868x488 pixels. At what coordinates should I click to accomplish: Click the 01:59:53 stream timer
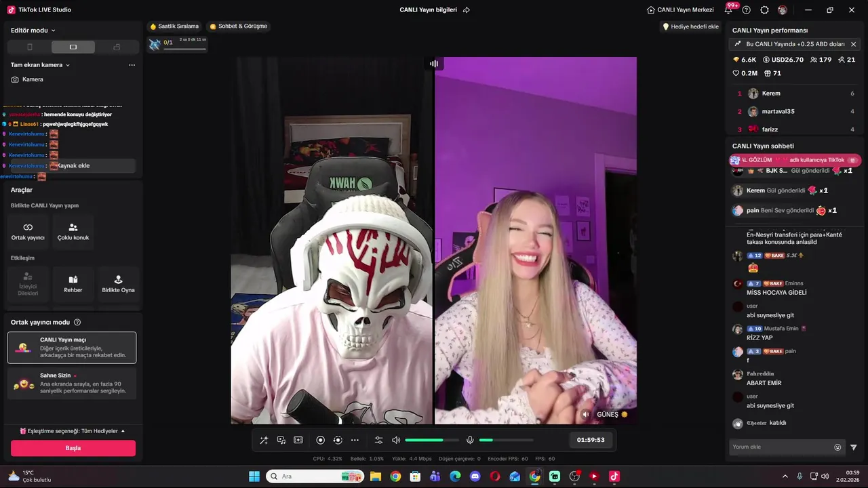[x=591, y=440]
